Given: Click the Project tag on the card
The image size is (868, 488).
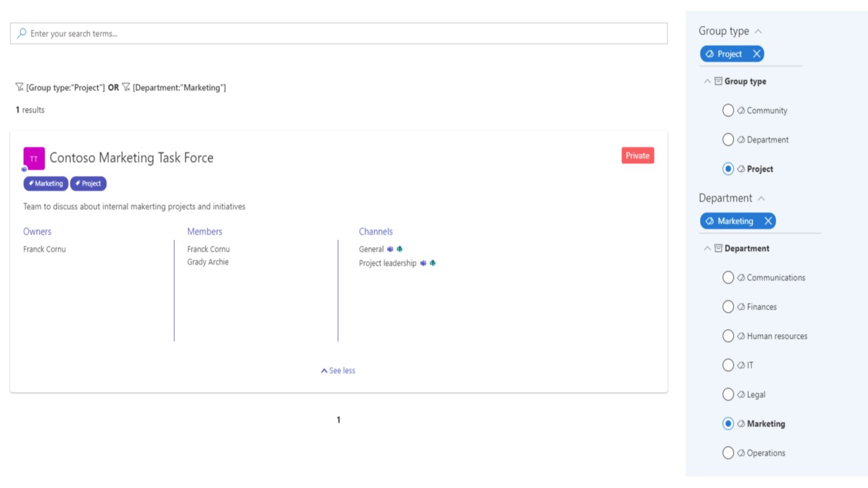Looking at the screenshot, I should point(88,184).
